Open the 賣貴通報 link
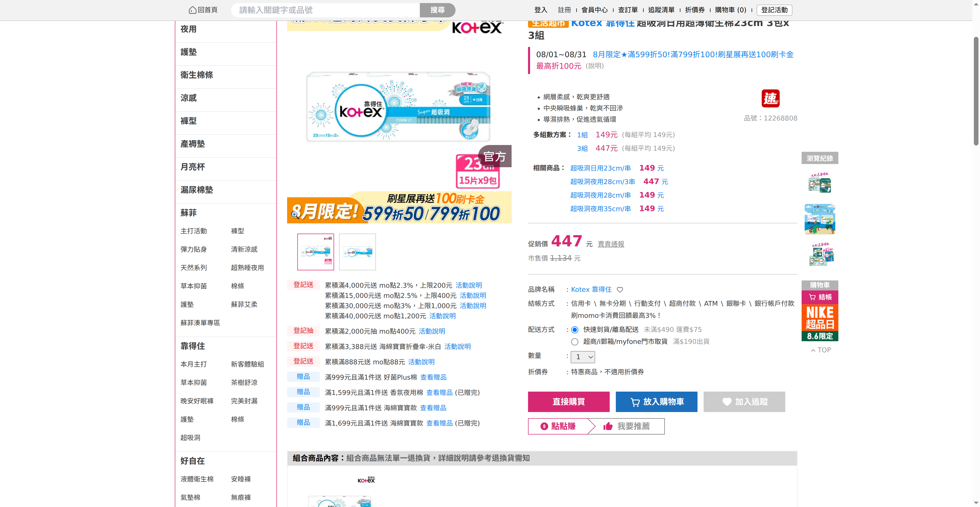This screenshot has width=980, height=507. [611, 244]
